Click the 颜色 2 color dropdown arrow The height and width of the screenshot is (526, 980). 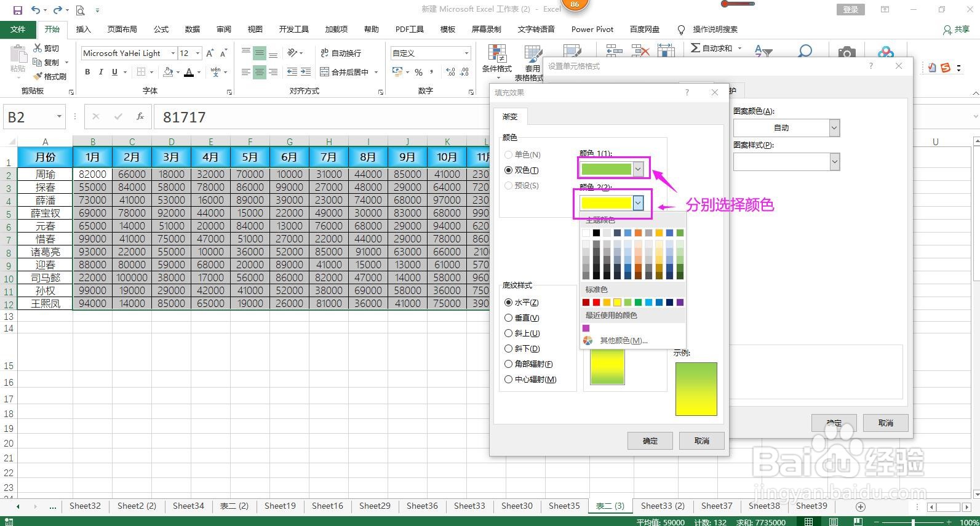coord(638,202)
